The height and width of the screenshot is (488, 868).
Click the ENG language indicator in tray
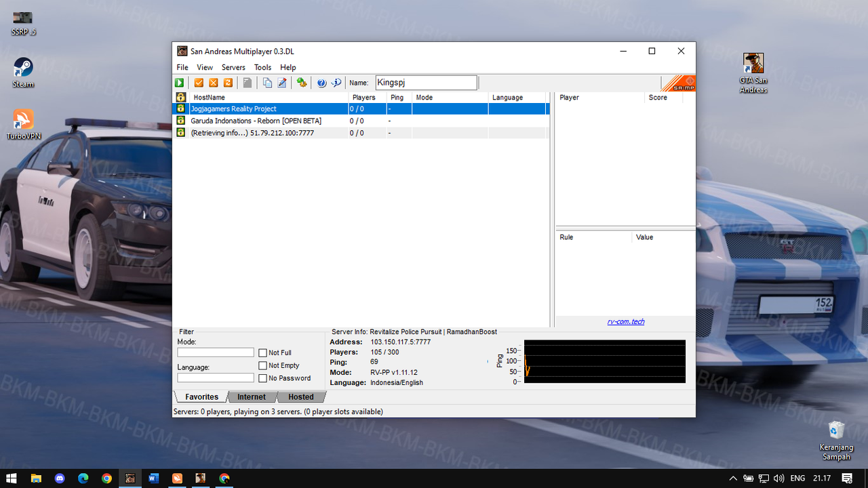[x=797, y=479]
